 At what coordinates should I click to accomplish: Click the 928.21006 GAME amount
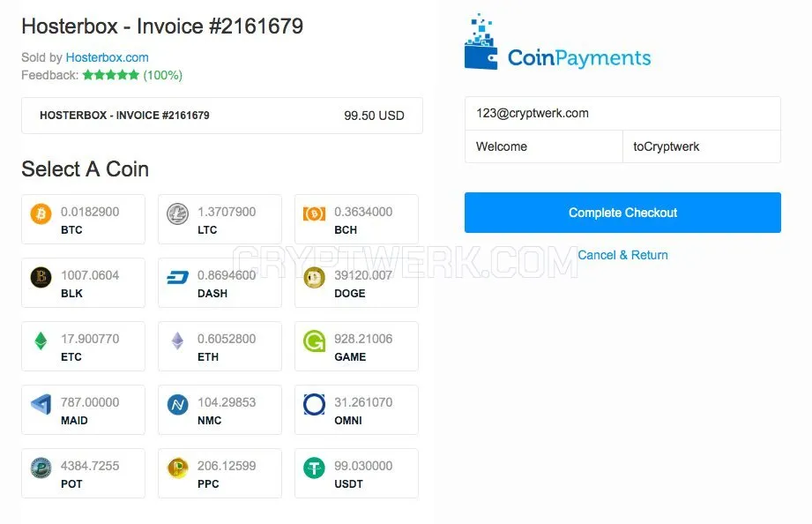tap(363, 339)
